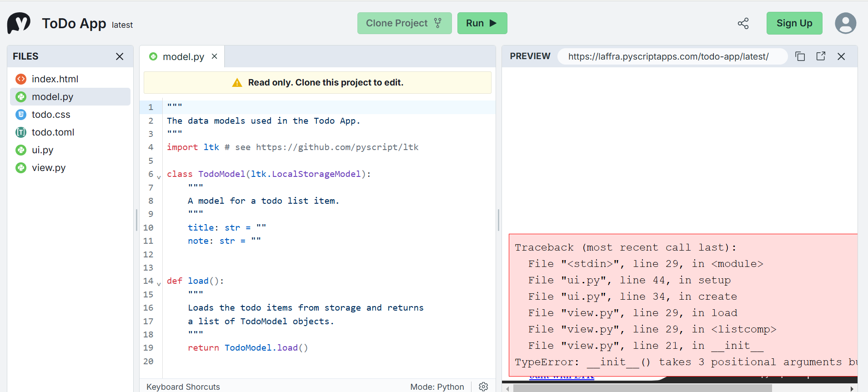Open todo.css from the files list
The height and width of the screenshot is (392, 868).
tap(51, 115)
